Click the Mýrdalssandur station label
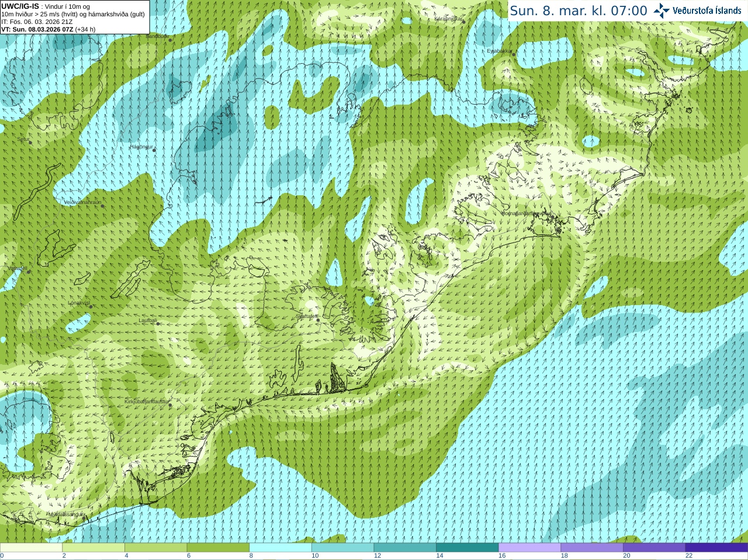 click(x=65, y=514)
